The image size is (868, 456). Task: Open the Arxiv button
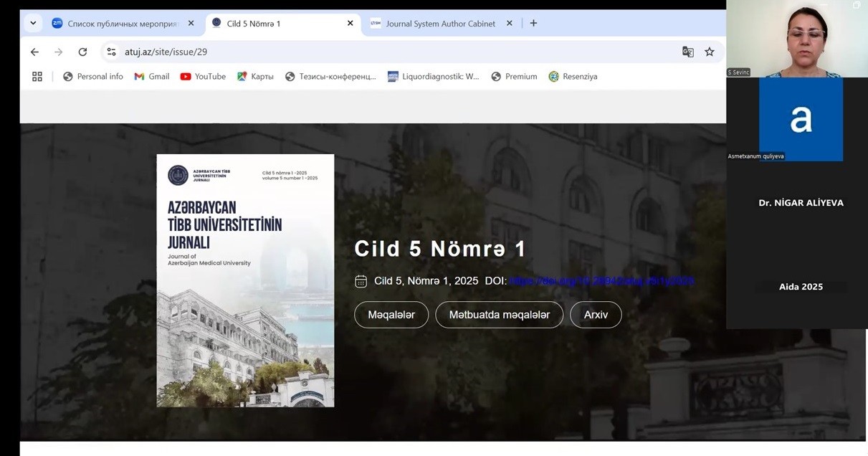pos(596,315)
